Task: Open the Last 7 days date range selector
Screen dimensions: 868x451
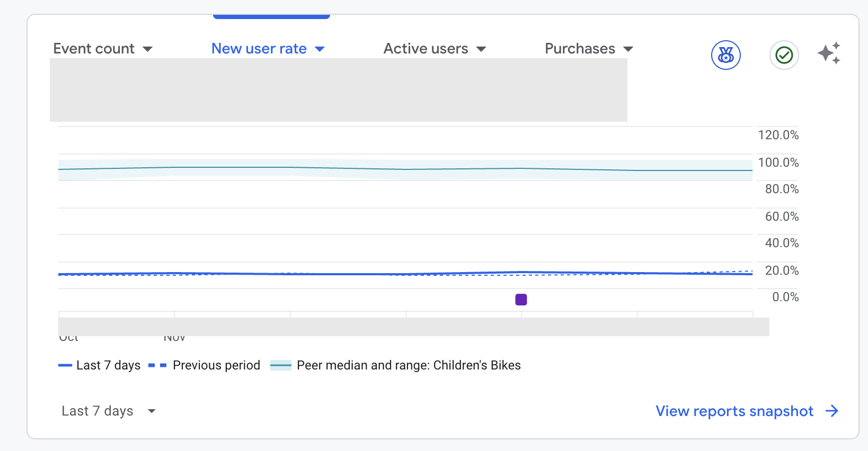Action: [x=108, y=411]
